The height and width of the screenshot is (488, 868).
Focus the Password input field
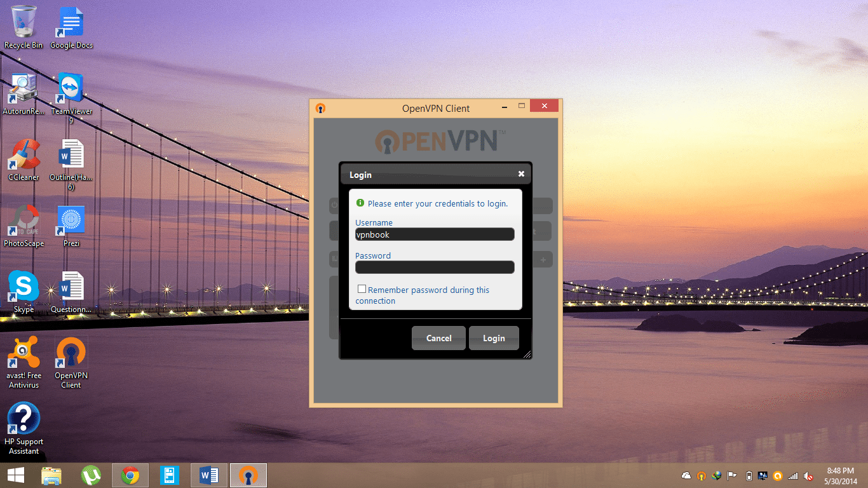pos(435,268)
